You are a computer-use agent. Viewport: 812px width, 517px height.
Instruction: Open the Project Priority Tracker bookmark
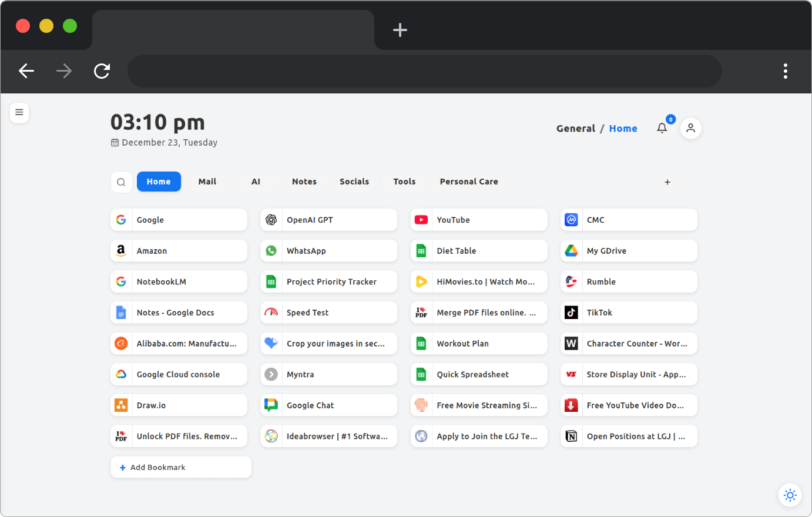click(331, 282)
